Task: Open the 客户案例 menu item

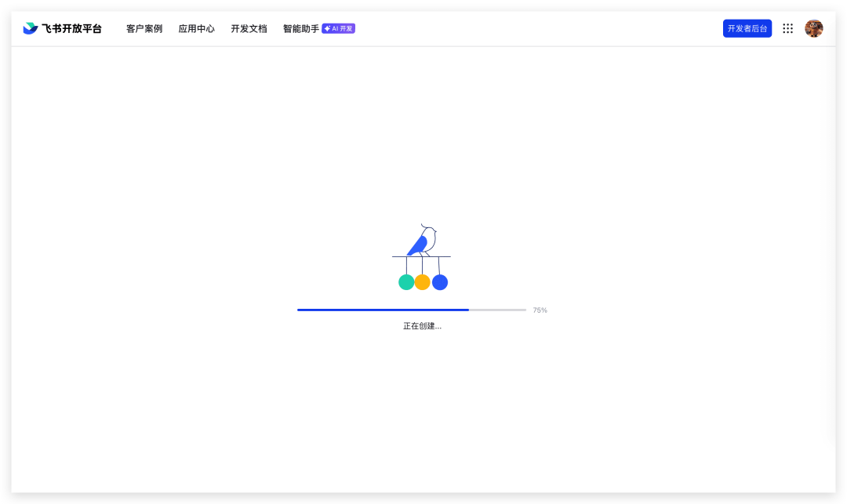Action: point(144,28)
